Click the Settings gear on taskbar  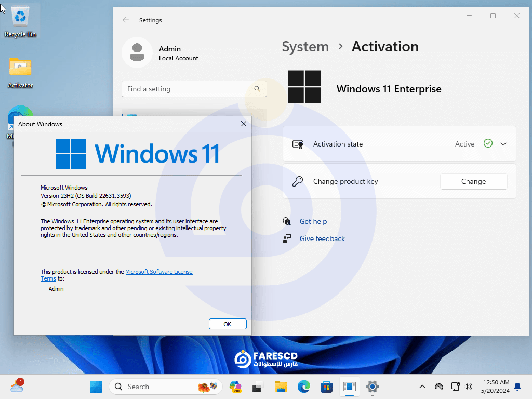pos(372,387)
